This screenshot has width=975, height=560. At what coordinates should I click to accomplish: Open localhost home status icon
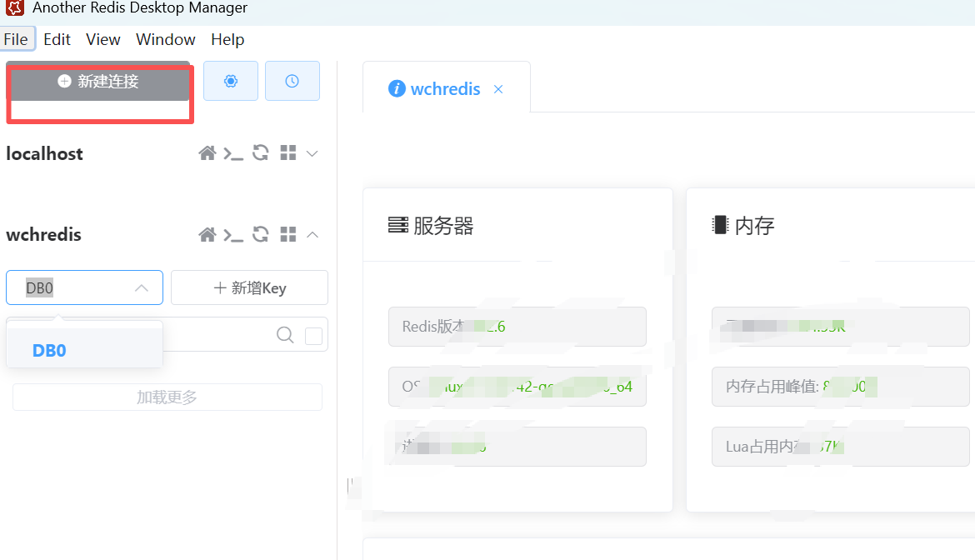pyautogui.click(x=207, y=152)
